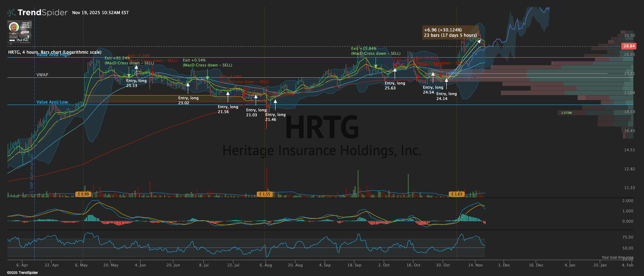The width and height of the screenshot is (644, 276).
Task: Click the white entry arrow above 25.53
Action: (137, 68)
